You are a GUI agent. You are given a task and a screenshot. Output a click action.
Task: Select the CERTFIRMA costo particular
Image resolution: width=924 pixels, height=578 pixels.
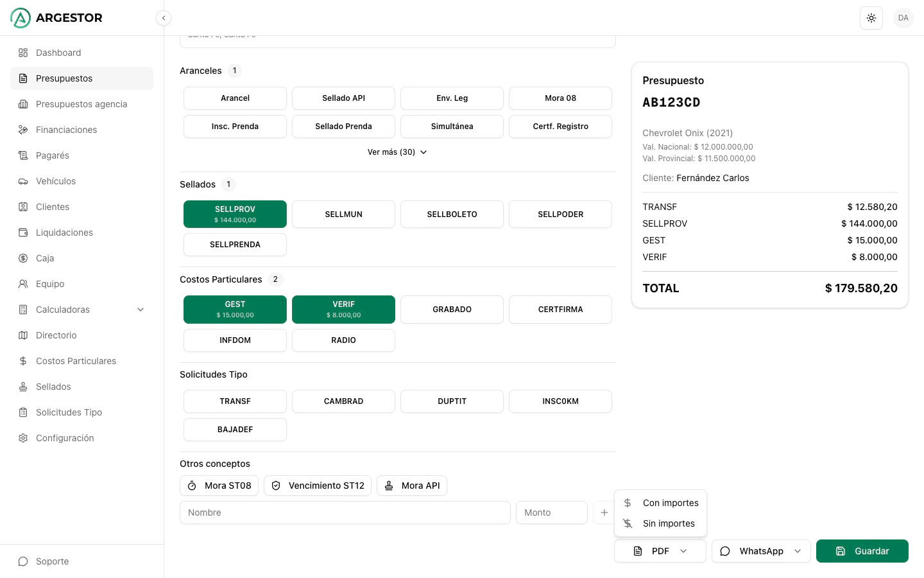click(560, 310)
